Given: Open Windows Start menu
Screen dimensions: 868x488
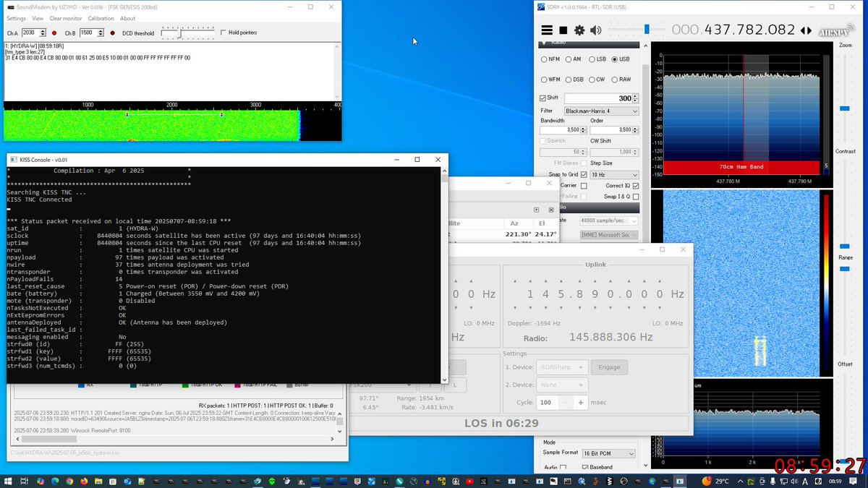Looking at the screenshot, I should [9, 481].
